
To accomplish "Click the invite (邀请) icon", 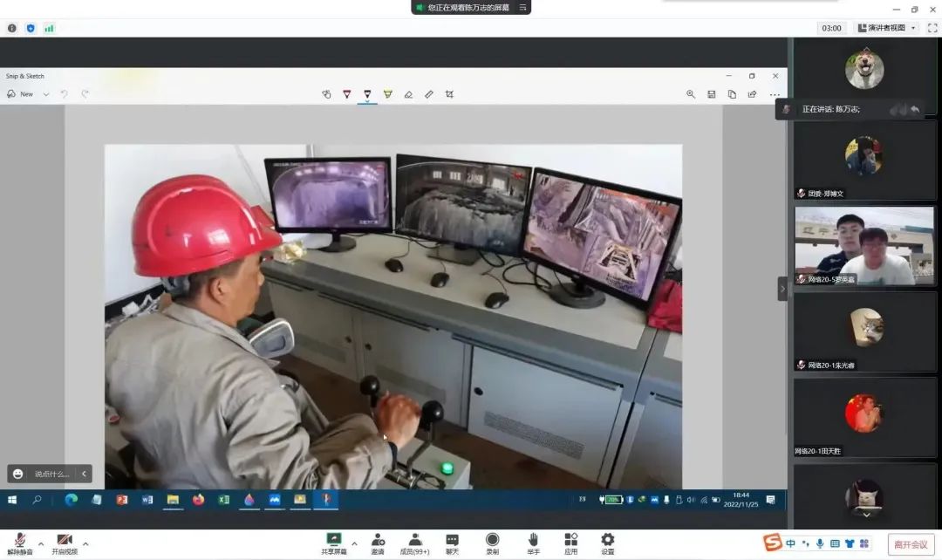I will (378, 542).
